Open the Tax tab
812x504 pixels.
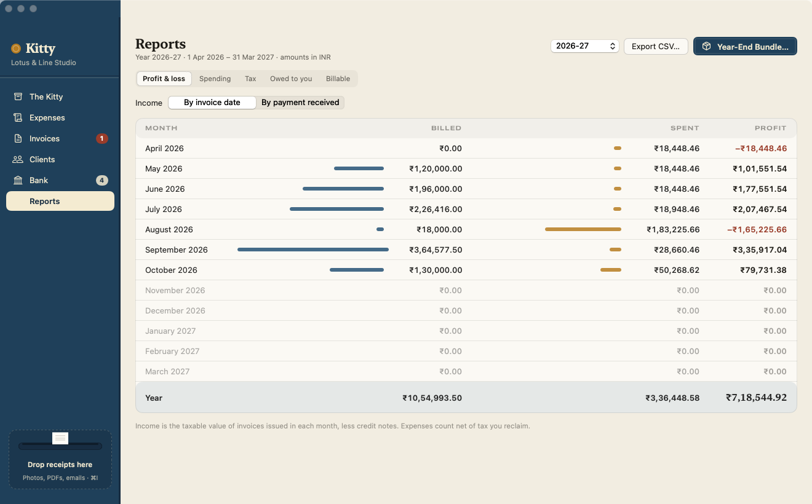click(x=250, y=79)
